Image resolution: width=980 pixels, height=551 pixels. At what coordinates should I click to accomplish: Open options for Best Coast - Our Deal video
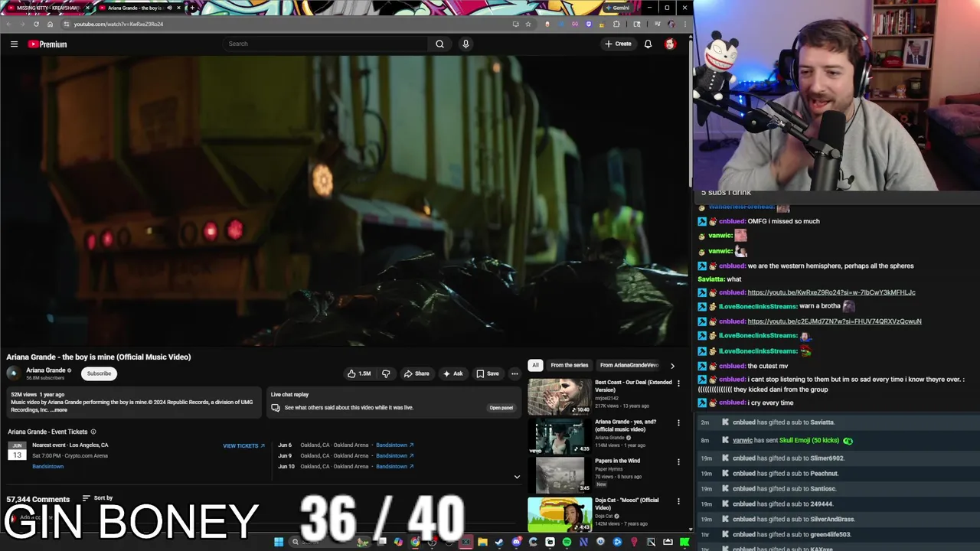678,383
